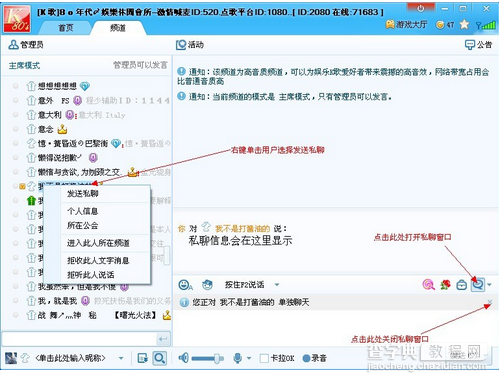Expand the arrow beside the private chat icon
499x373 pixels.
click(489, 285)
